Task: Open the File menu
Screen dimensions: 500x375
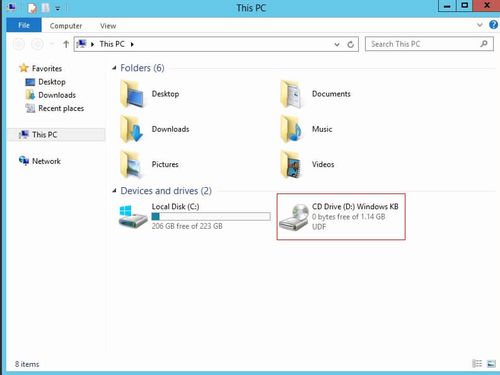Action: pos(24,25)
